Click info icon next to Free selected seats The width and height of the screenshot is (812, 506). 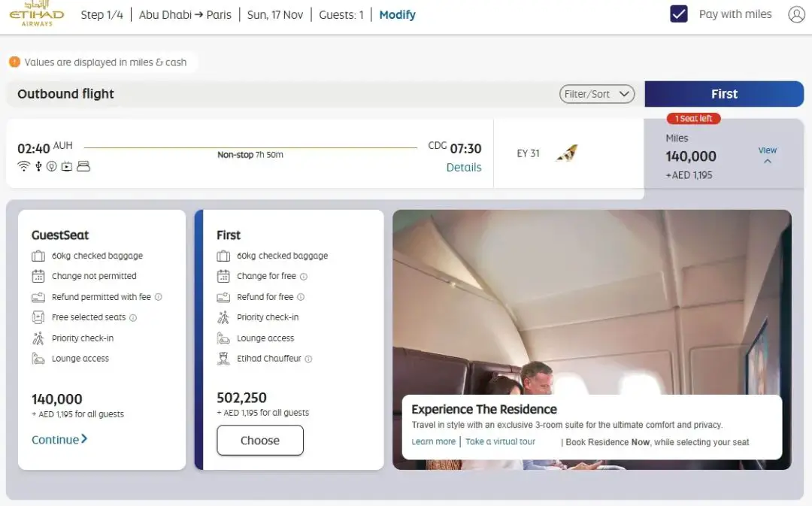tap(133, 318)
